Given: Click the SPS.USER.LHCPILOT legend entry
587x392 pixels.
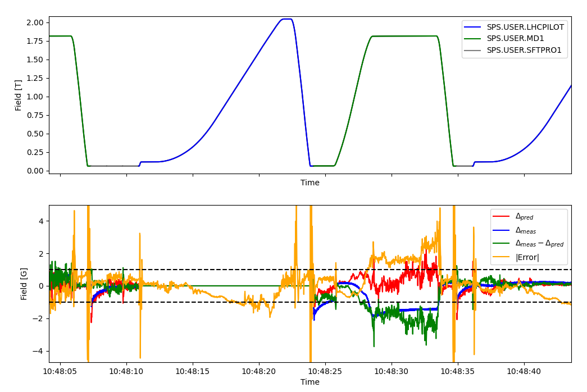Looking at the screenshot, I should (x=525, y=27).
